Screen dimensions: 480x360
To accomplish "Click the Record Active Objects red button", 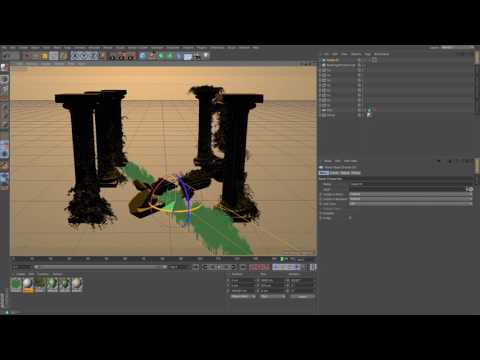I will point(252,267).
